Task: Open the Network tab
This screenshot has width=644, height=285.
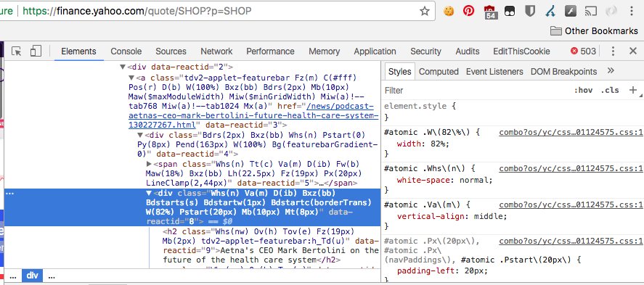Action: pyautogui.click(x=216, y=51)
